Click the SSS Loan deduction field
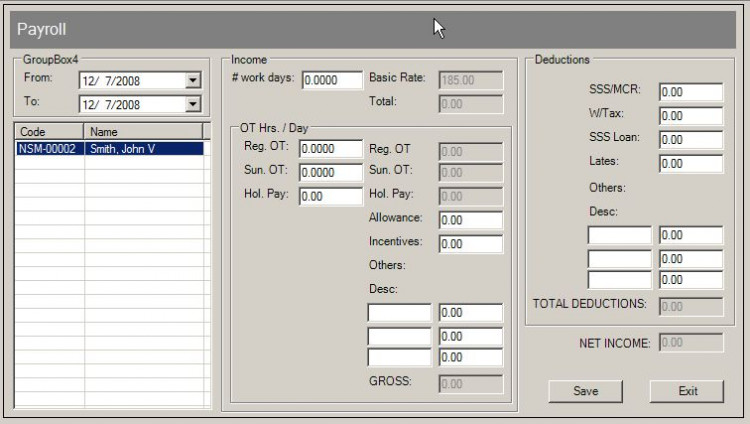 point(690,140)
